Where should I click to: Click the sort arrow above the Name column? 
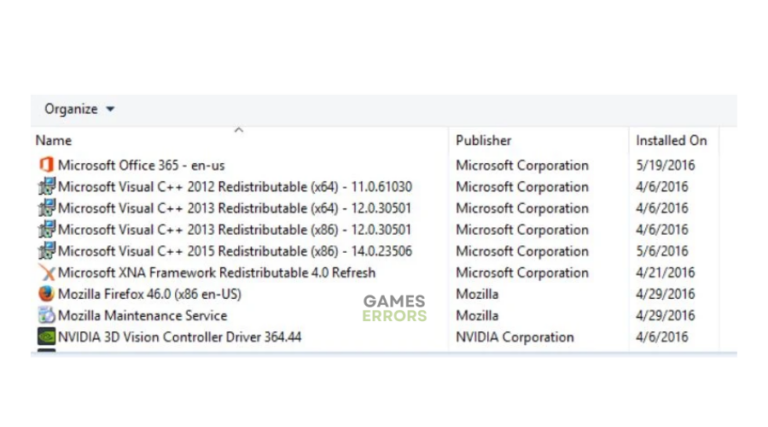[239, 130]
